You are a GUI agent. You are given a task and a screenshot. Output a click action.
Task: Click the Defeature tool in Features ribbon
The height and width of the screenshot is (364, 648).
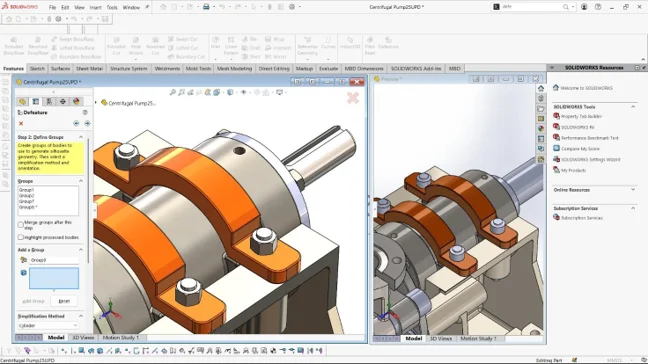(x=388, y=43)
